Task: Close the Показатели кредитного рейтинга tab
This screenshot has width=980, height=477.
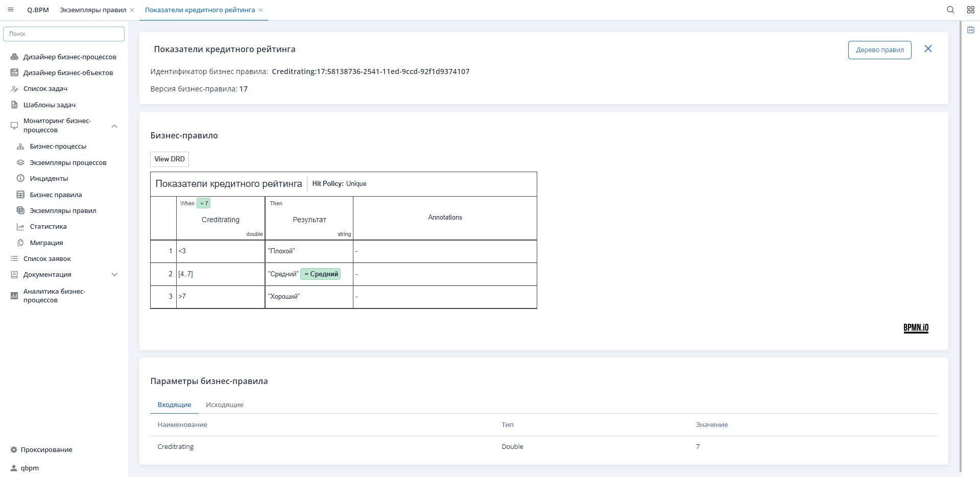Action: click(x=260, y=10)
